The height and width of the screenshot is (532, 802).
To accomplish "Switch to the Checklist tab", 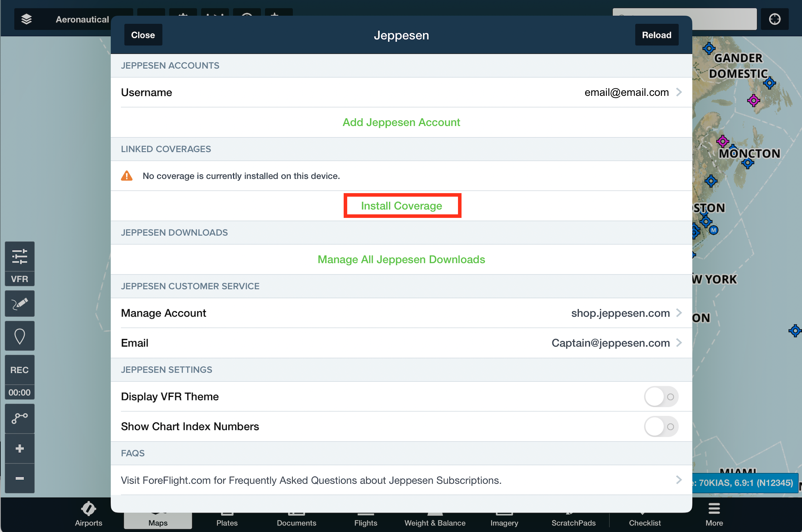I will pos(645,521).
